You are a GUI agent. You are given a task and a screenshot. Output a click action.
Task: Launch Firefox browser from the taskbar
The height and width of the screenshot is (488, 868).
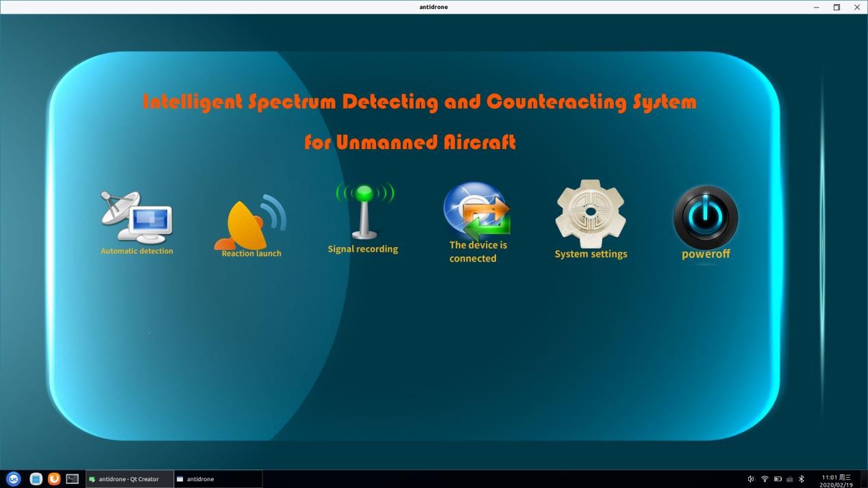[x=53, y=479]
